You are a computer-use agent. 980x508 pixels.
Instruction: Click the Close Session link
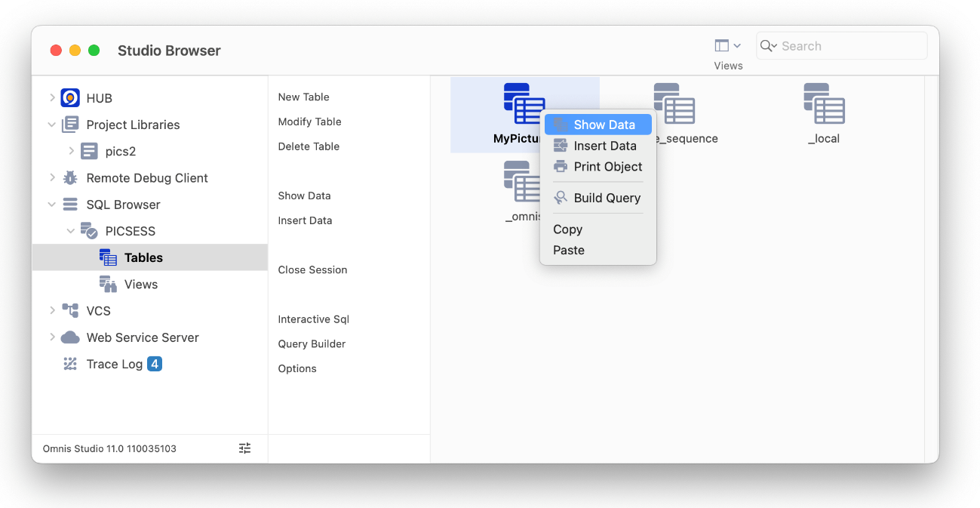coord(312,269)
